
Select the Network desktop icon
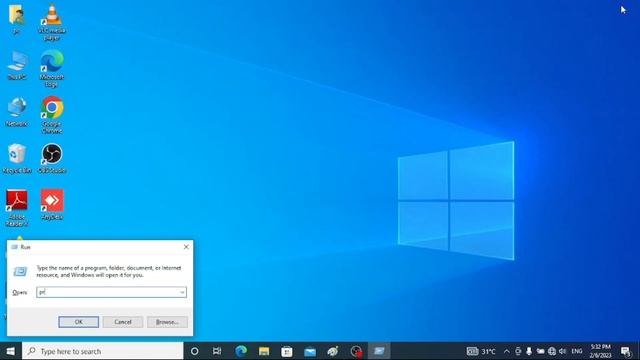pyautogui.click(x=17, y=111)
